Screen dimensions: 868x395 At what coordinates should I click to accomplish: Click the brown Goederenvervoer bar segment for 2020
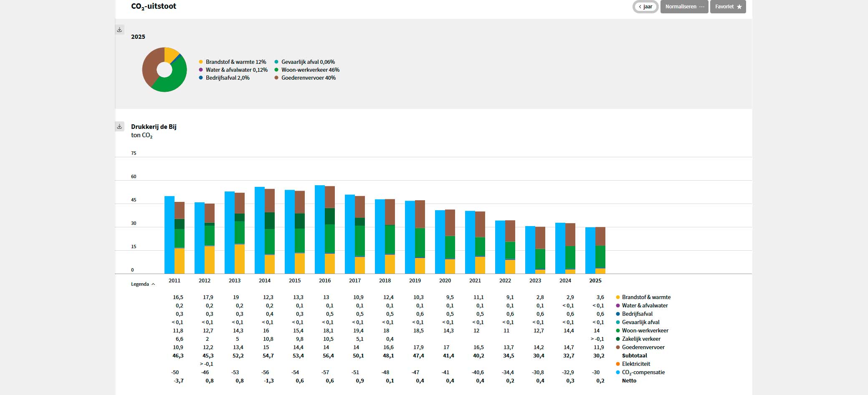click(450, 223)
